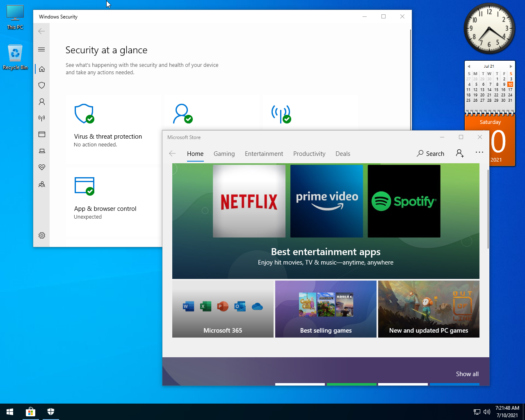Open Firewall & network protection sidebar icon

click(x=41, y=118)
